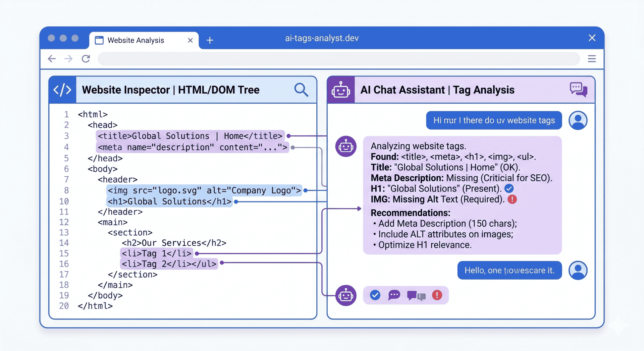Viewport: 644px width, 351px height.
Task: Open a new browser tab with plus
Action: coord(210,41)
